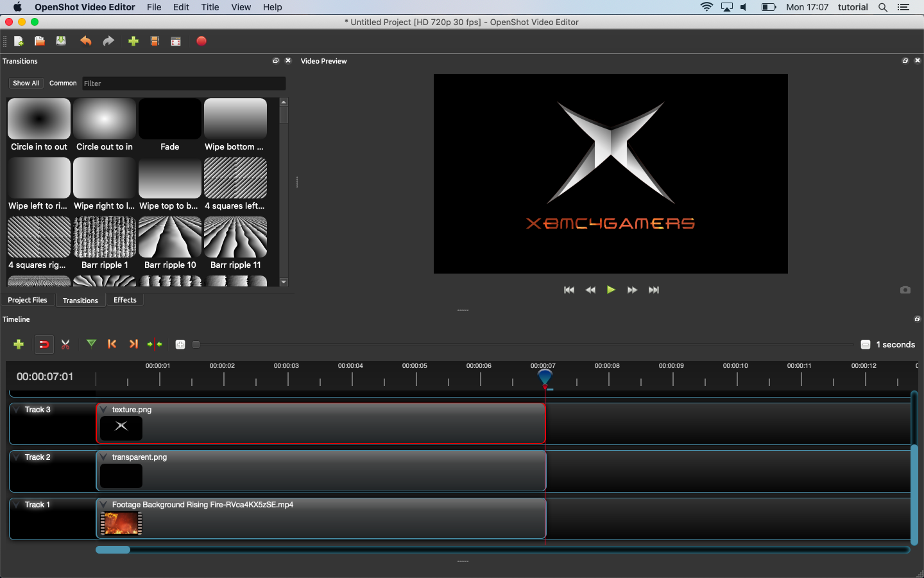Viewport: 924px width, 578px height.
Task: Expand the Track 3 dropdown arrow
Action: click(x=17, y=410)
